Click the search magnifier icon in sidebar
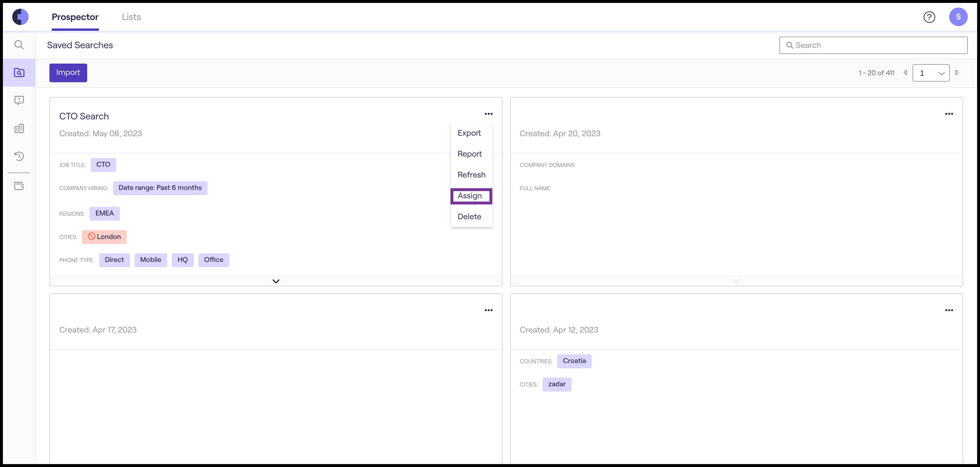Screen dimensions: 980x467 (19, 45)
